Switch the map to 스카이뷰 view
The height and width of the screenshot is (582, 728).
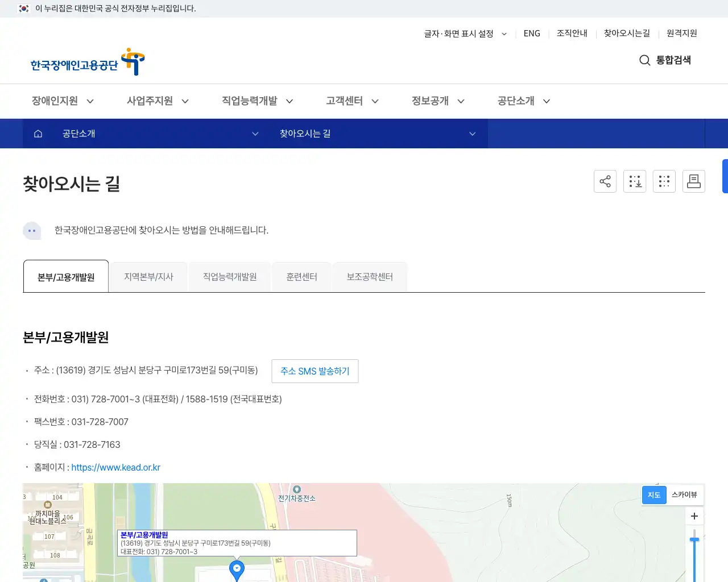tap(684, 494)
